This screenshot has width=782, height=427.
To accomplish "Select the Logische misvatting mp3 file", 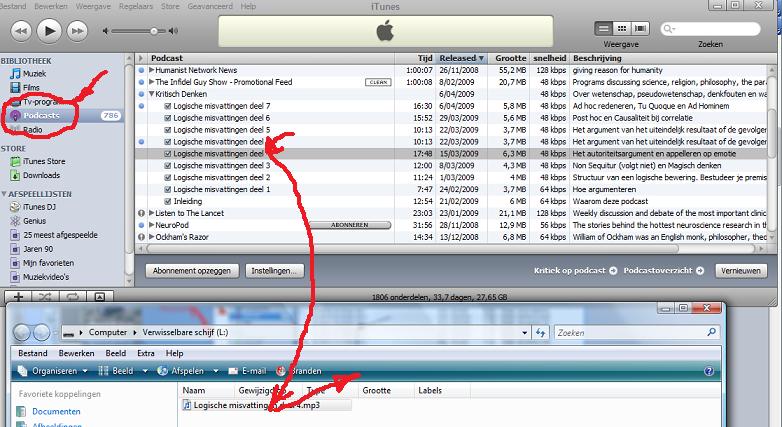I will (x=266, y=406).
